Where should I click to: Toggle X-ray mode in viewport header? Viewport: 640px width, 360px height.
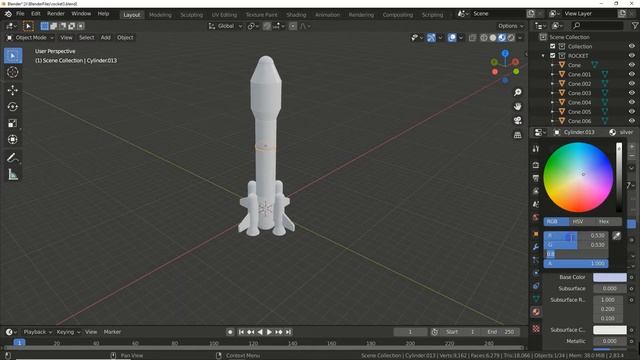pos(472,38)
